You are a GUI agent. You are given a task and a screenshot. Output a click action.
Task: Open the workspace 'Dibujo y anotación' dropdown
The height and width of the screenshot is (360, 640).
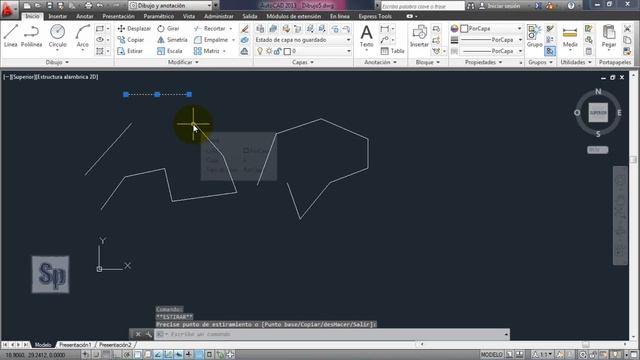170,6
